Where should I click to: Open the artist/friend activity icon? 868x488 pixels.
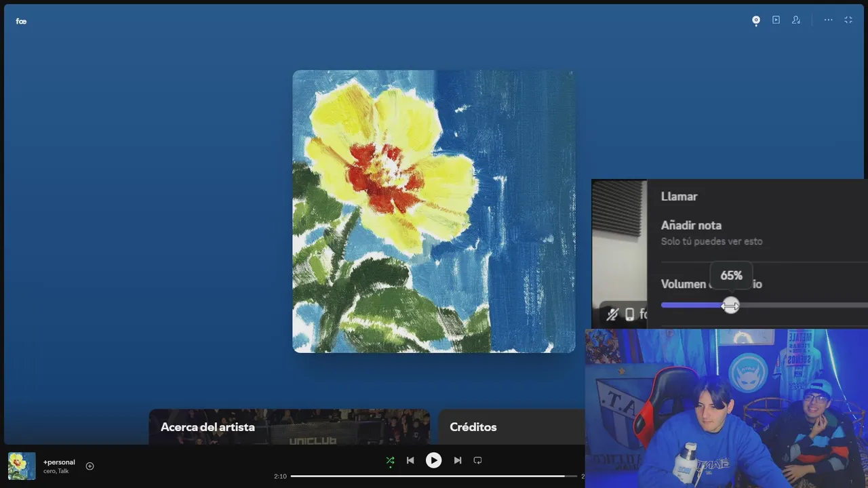coord(796,20)
